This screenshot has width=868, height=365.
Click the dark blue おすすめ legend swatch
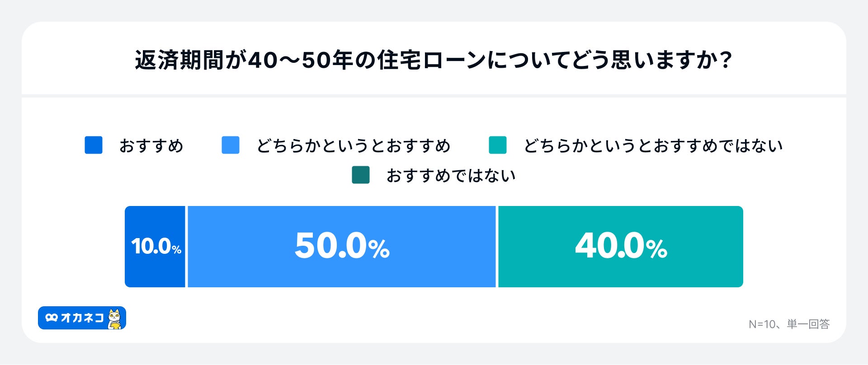94,145
